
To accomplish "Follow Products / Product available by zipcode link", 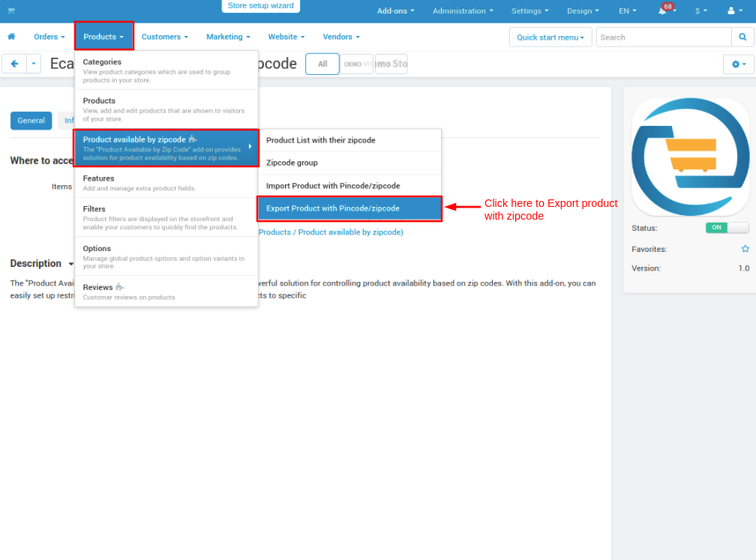I will click(x=331, y=232).
